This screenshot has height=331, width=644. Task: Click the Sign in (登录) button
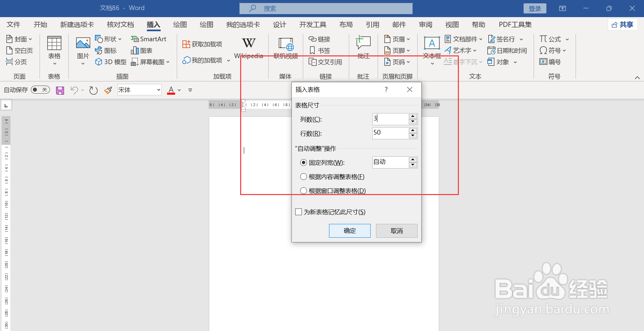click(535, 9)
